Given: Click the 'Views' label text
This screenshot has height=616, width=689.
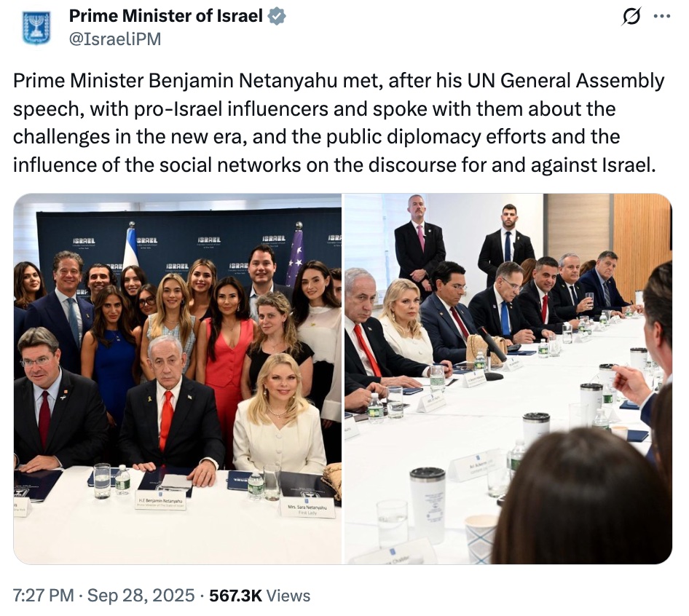Looking at the screenshot, I should point(288,595).
